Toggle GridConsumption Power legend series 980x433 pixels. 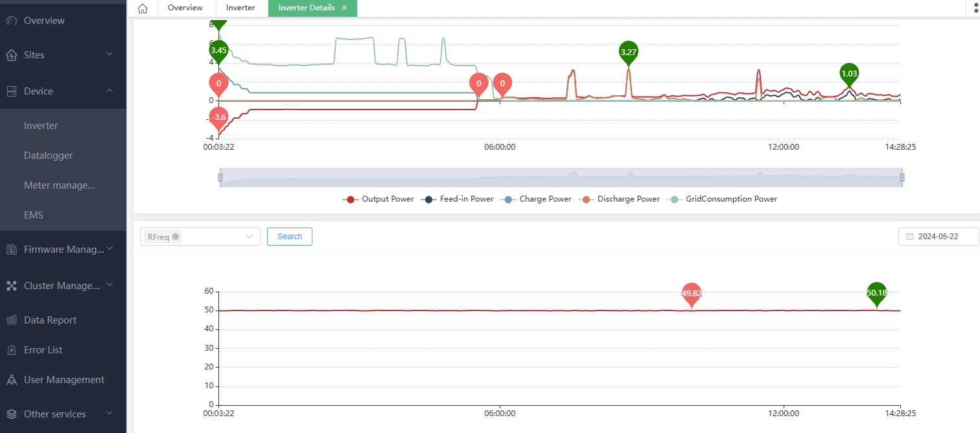722,199
